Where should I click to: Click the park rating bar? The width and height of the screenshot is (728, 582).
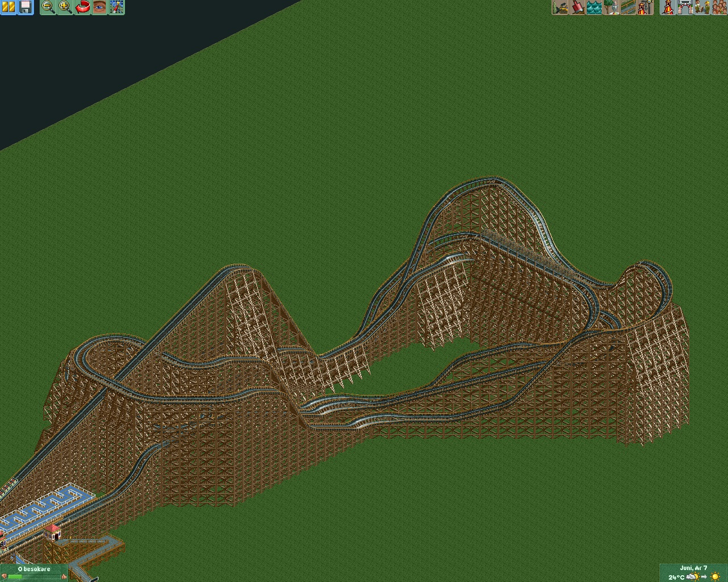coord(34,577)
